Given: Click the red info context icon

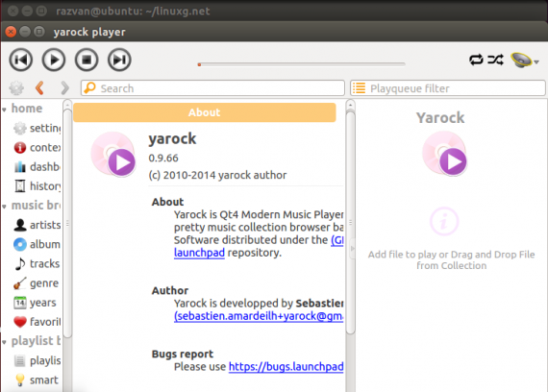Looking at the screenshot, I should point(20,147).
